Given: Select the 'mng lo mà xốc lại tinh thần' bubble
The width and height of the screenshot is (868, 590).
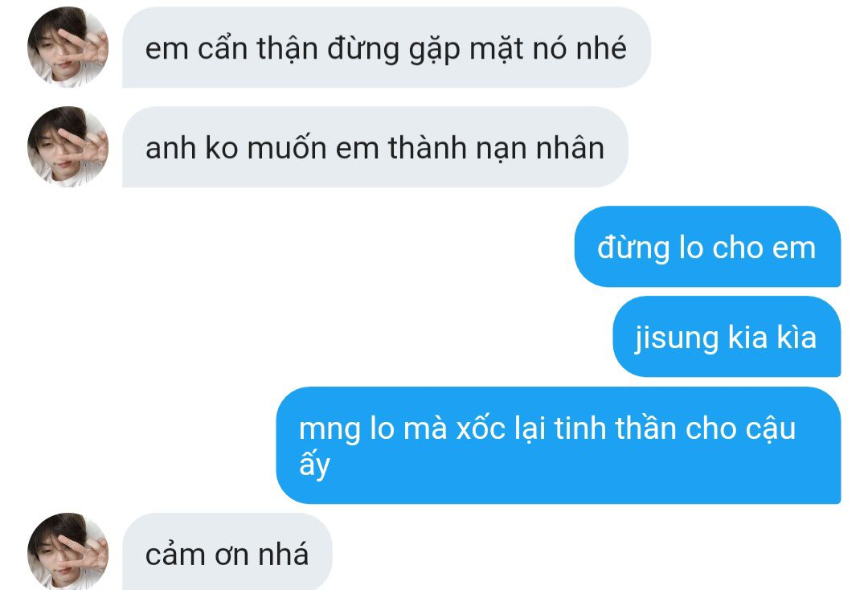Looking at the screenshot, I should click(x=559, y=445).
